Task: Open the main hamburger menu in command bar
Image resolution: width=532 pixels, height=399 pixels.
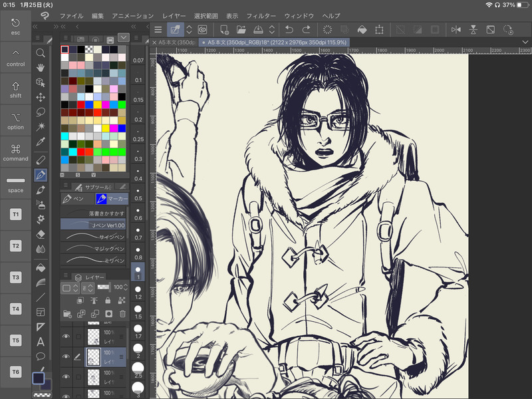Action: pos(158,30)
